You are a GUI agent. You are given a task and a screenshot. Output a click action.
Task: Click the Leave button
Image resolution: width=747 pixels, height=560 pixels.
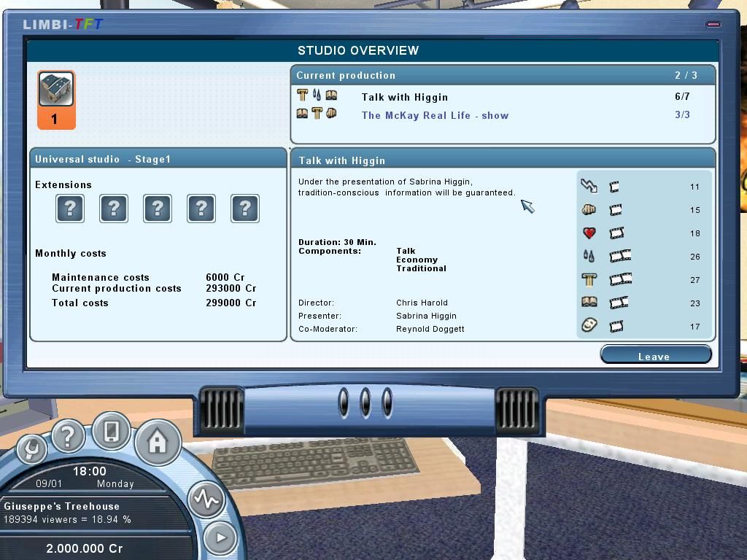[x=654, y=356]
